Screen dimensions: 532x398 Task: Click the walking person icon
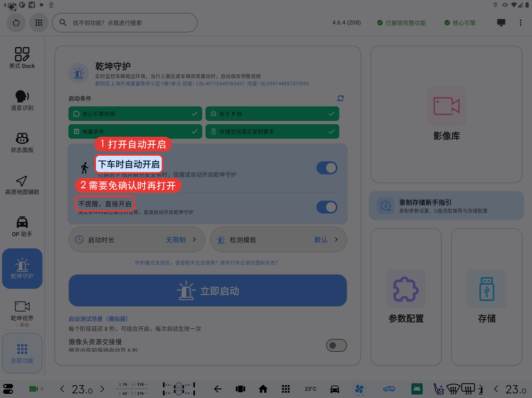tap(85, 168)
